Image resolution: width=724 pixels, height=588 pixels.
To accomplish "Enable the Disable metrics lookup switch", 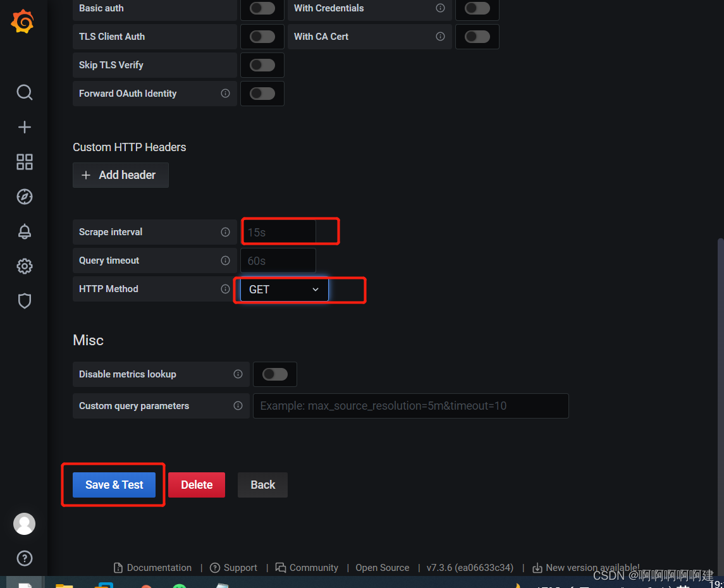I will 274,374.
